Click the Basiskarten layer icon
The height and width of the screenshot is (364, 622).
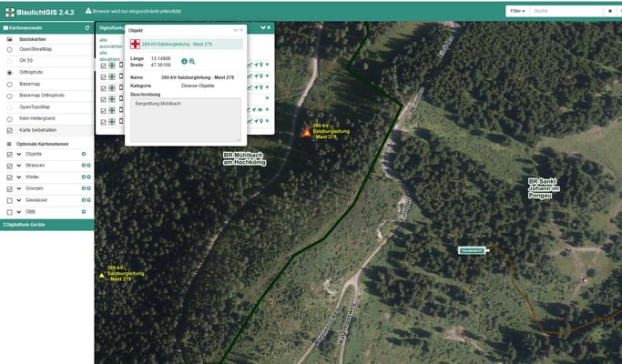pos(10,39)
